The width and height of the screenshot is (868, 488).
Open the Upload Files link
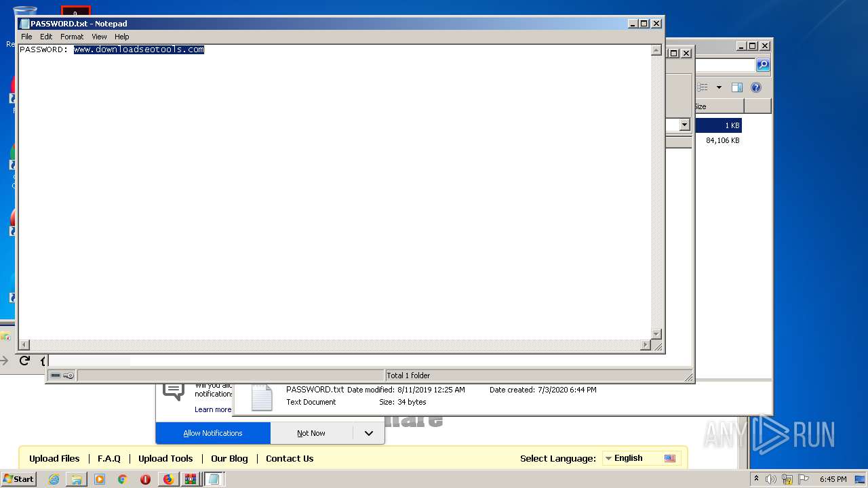click(x=54, y=458)
